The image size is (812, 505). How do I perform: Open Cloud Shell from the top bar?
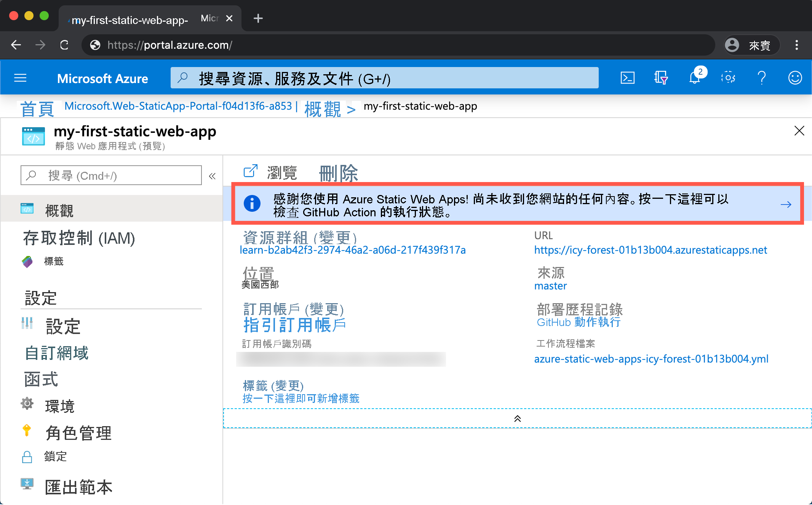tap(627, 78)
